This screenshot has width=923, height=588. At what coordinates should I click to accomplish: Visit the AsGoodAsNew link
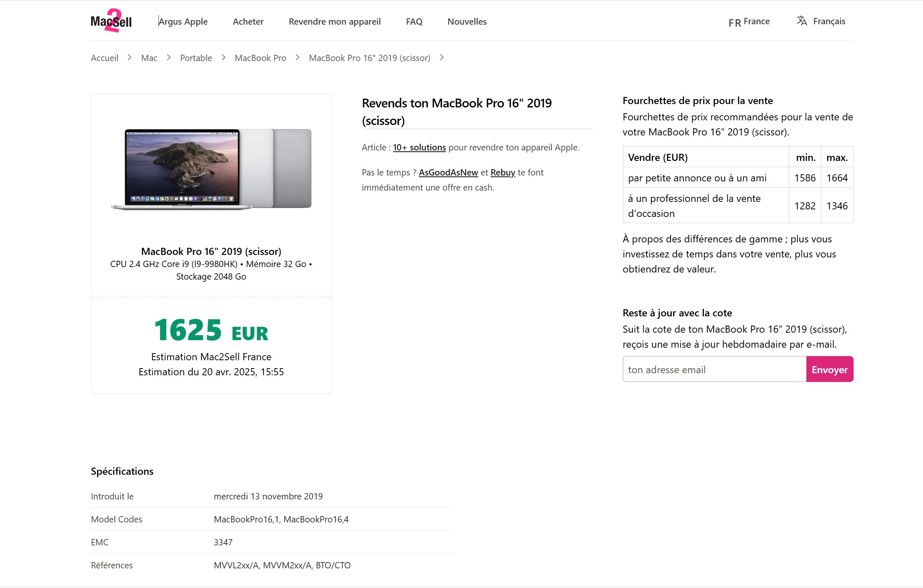tap(448, 172)
